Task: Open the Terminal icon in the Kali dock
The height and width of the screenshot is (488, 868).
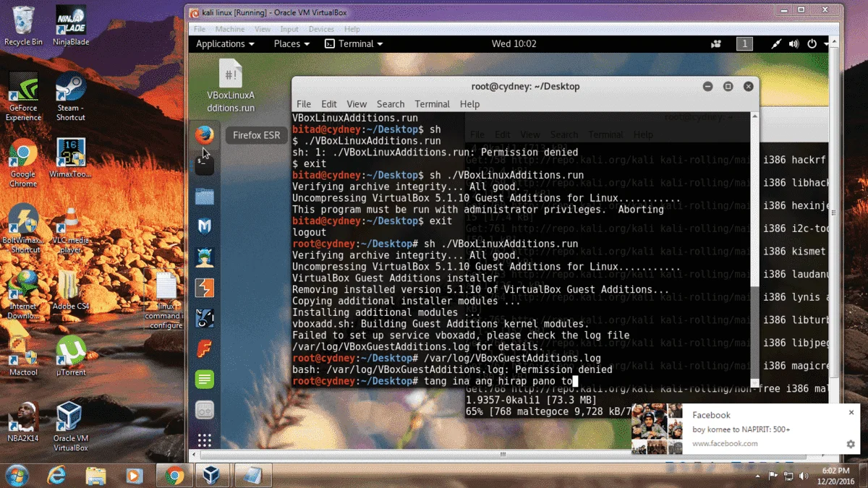Action: click(205, 165)
